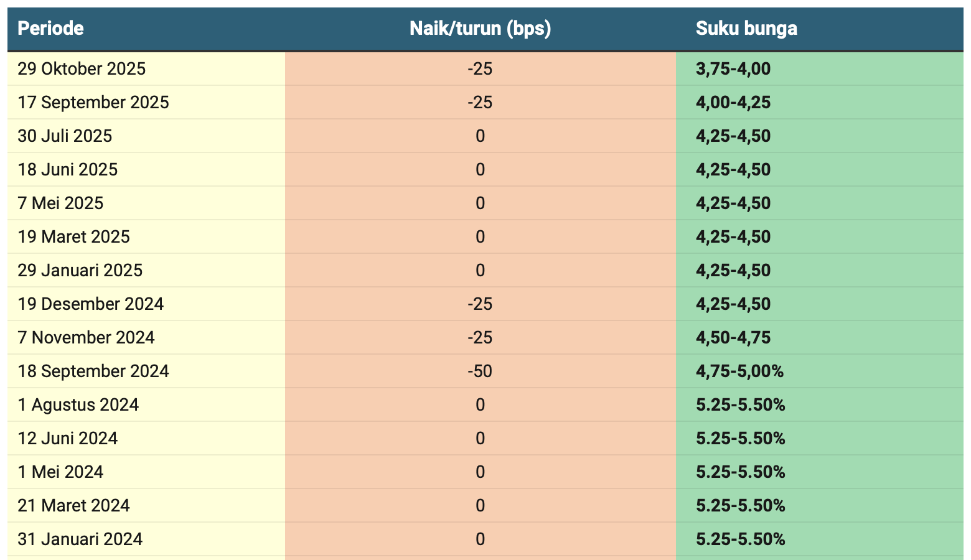Click the 31 Januari 2024 period cell
This screenshot has width=971, height=560.
pos(80,539)
